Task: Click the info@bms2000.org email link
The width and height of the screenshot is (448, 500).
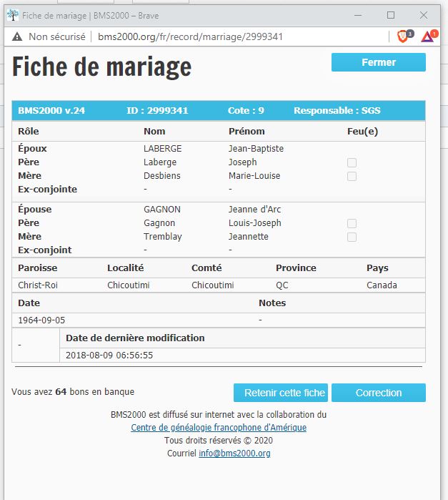Action: pyautogui.click(x=234, y=453)
